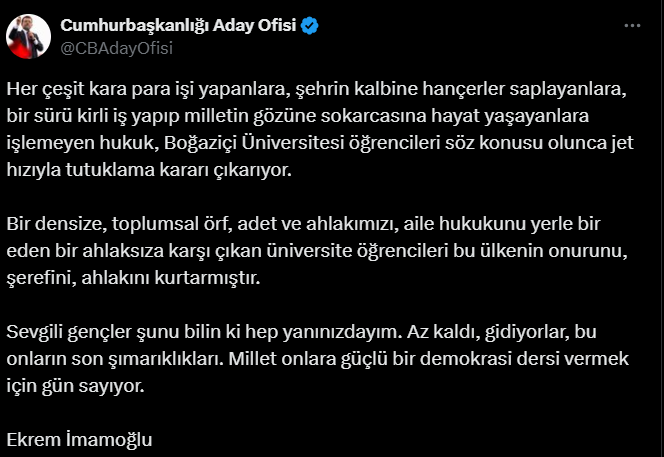Screen dimensions: 664x457
Task: Open the three-dot more options menu
Action: pos(632,26)
